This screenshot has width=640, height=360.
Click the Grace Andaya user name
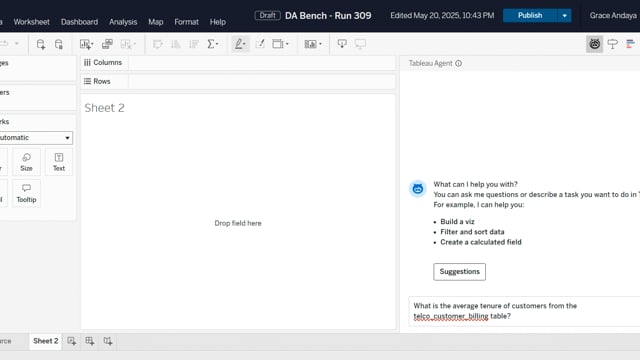(x=613, y=16)
